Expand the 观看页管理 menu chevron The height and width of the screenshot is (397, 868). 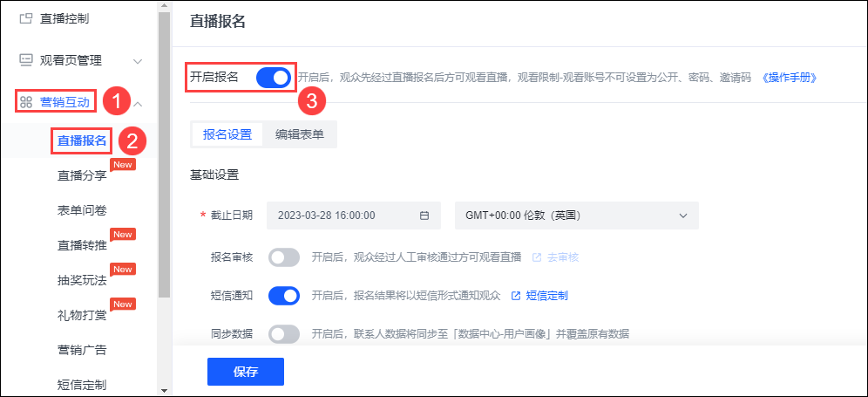pos(138,60)
